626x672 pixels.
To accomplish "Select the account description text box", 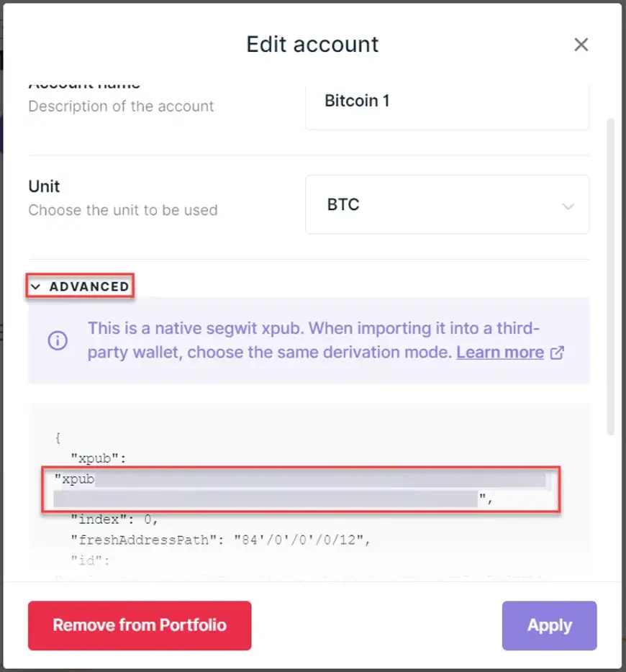I will coord(447,101).
